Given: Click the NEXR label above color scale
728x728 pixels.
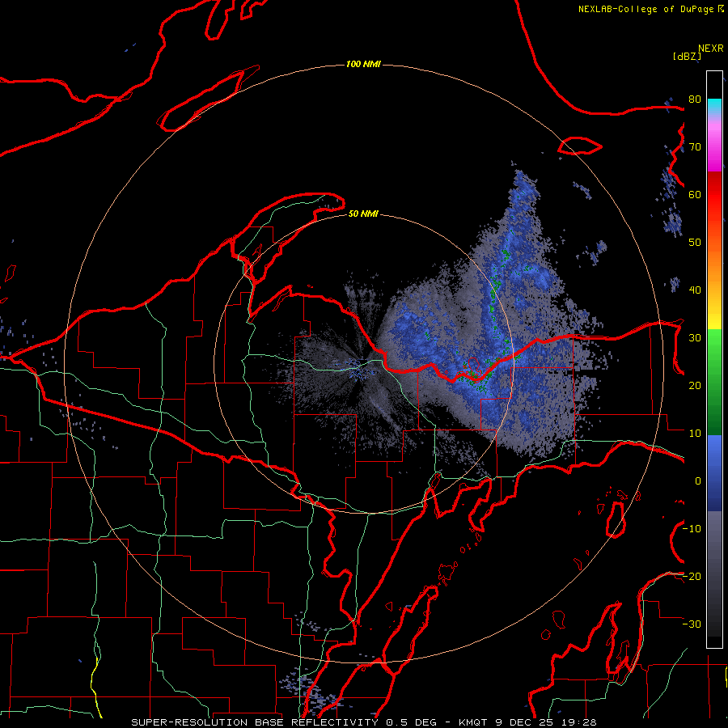Looking at the screenshot, I should 711,49.
